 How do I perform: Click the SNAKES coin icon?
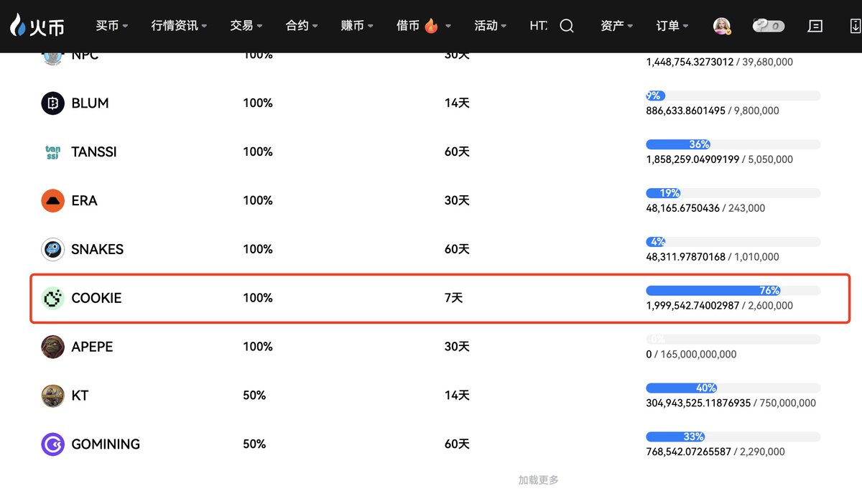(x=53, y=249)
